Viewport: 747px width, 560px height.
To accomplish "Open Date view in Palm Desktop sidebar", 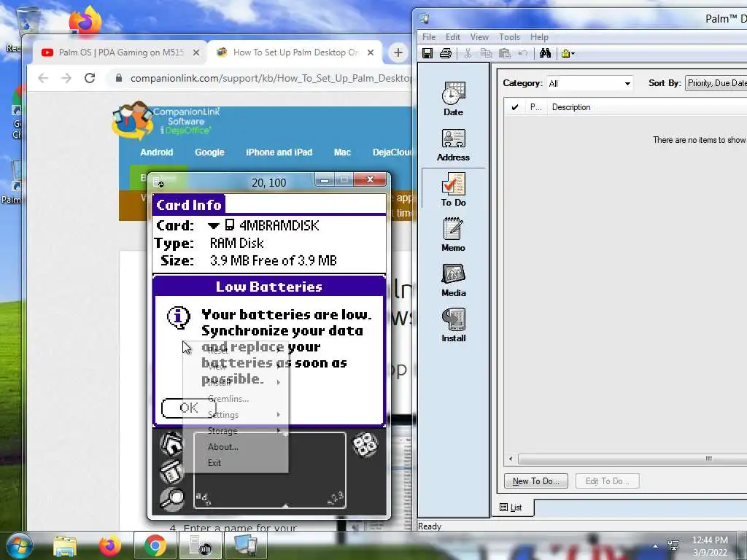I will [453, 98].
